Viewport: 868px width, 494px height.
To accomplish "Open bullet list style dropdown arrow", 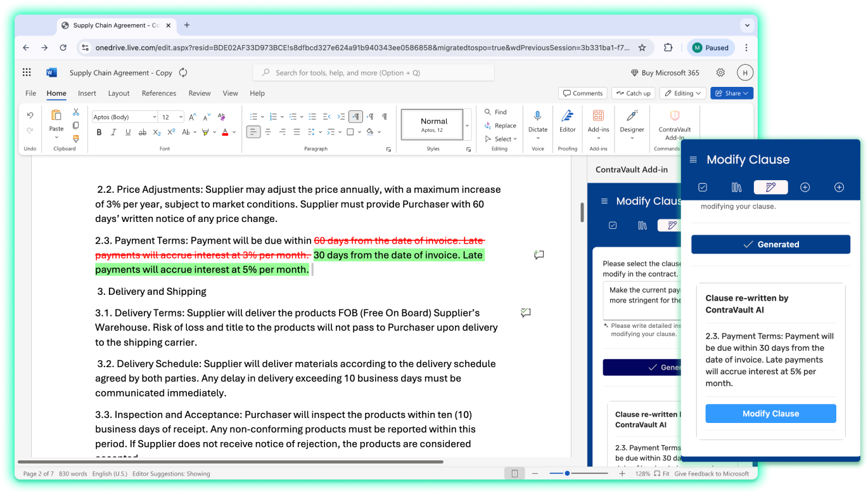I will coord(262,117).
